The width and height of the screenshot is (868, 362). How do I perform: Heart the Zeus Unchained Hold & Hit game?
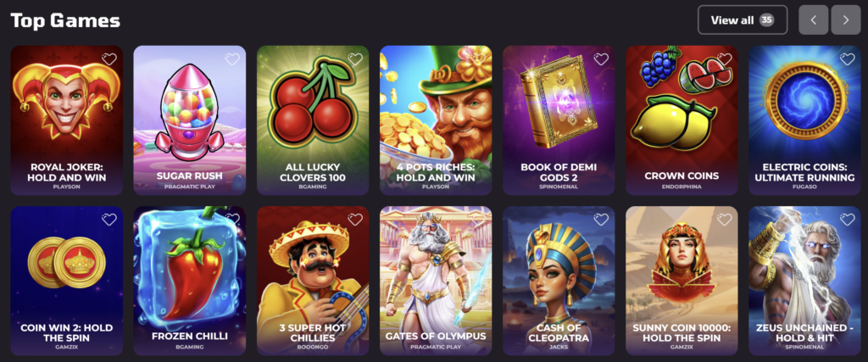tap(847, 220)
